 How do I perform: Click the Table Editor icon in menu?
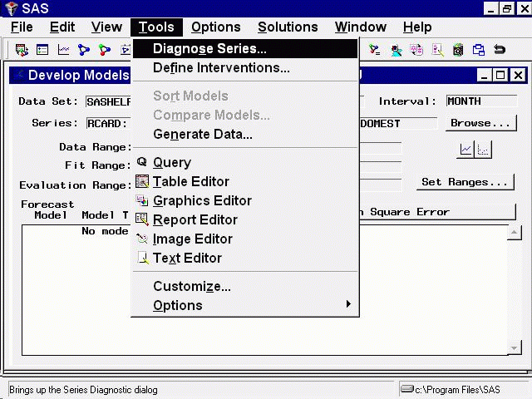coord(142,181)
